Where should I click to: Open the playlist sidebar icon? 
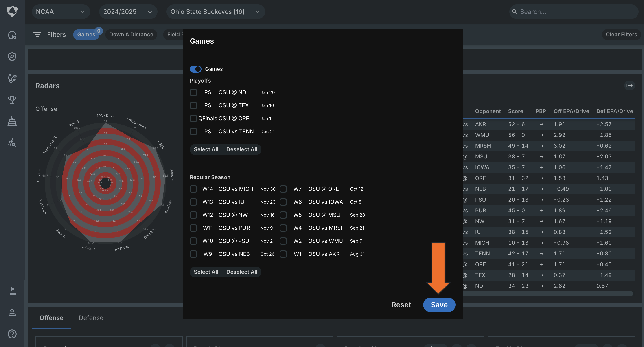coord(12,291)
